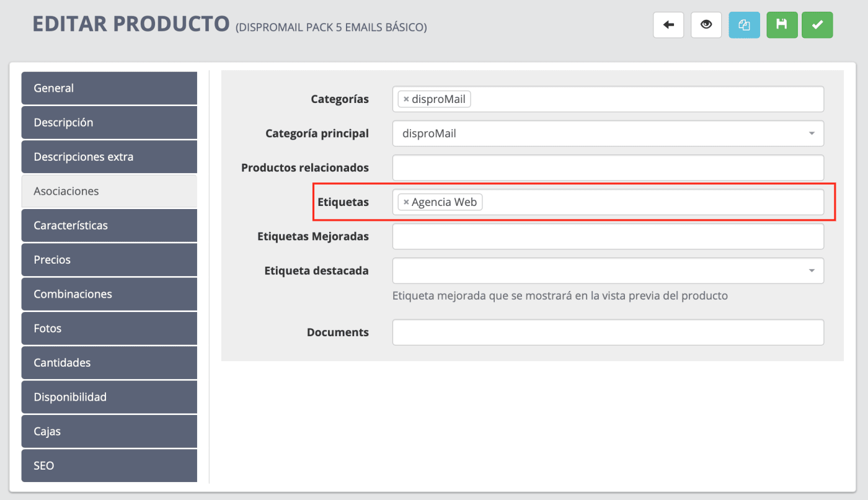Screen dimensions: 868x500
Task: Click the Editar Producto heading
Action: point(131,24)
